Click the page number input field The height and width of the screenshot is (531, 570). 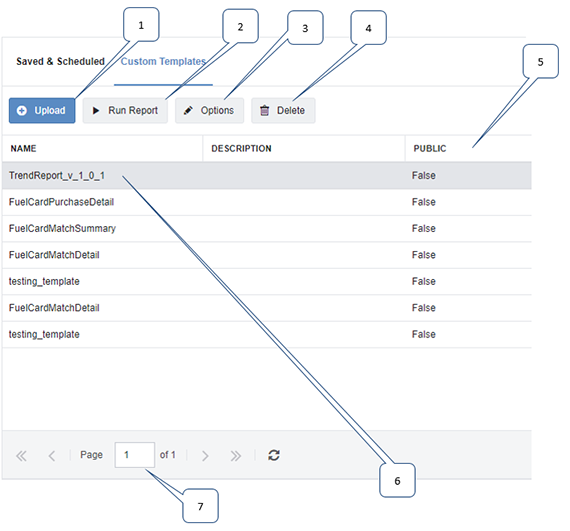point(135,455)
